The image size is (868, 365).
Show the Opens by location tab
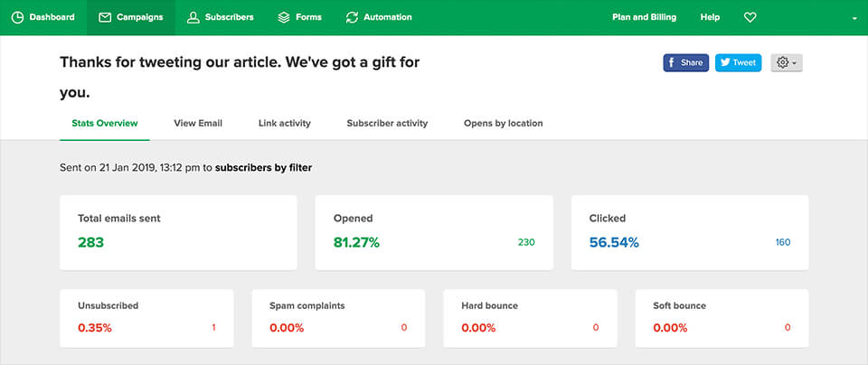click(x=503, y=123)
